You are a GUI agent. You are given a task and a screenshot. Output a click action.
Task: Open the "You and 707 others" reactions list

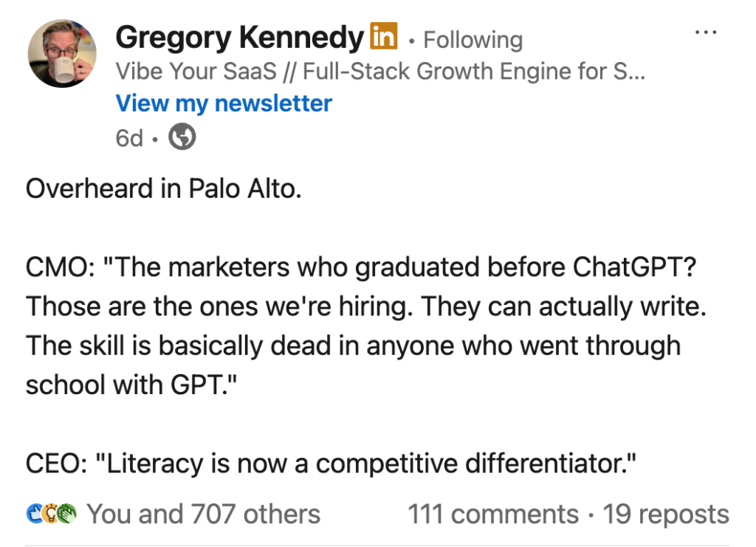click(x=204, y=514)
